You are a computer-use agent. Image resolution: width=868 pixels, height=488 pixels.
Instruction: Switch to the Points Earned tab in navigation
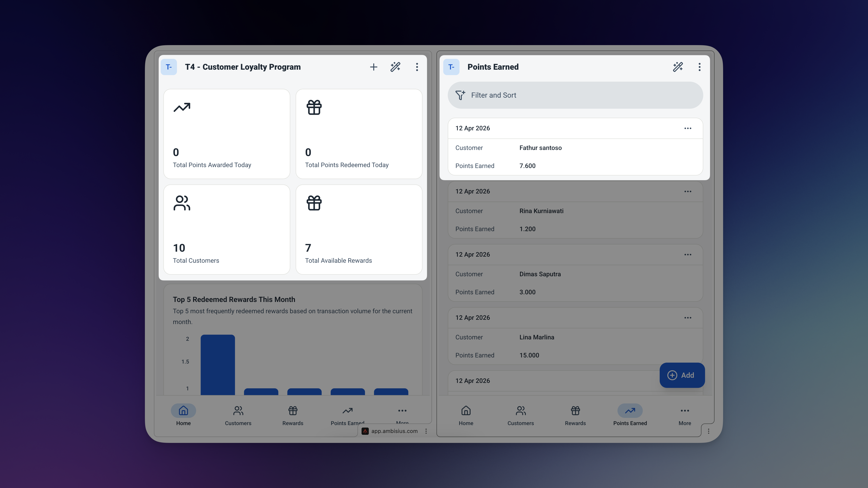click(x=629, y=414)
